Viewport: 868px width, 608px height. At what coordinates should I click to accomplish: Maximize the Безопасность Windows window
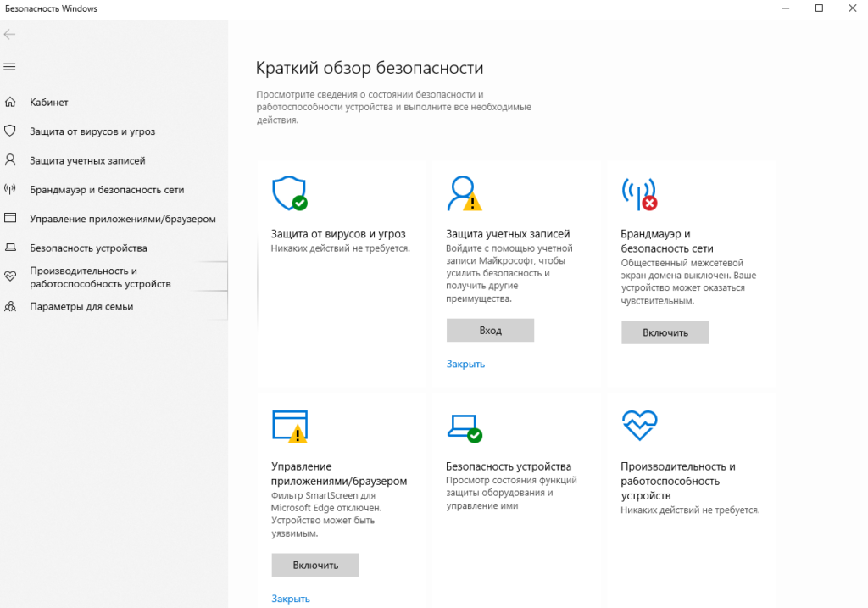click(x=820, y=8)
